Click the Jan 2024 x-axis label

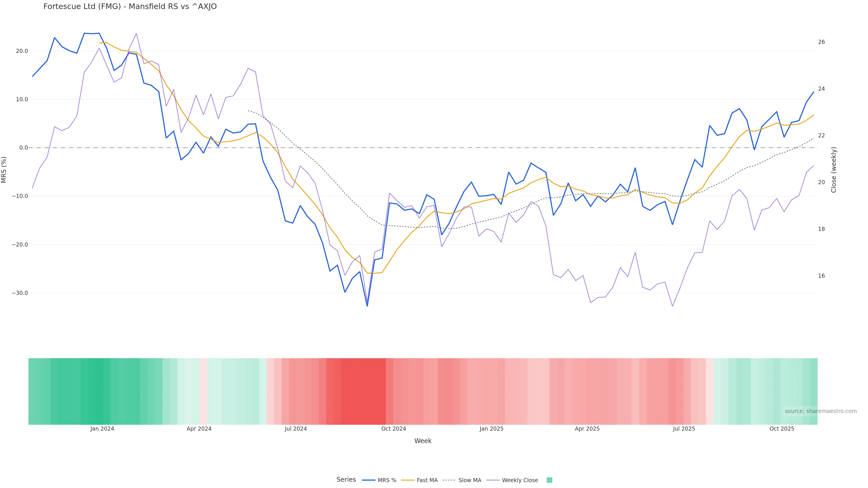pos(102,429)
